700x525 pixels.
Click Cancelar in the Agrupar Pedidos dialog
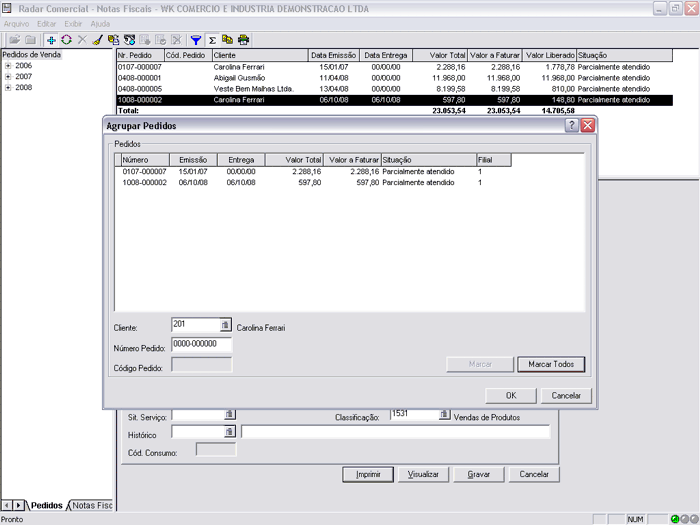tap(566, 395)
